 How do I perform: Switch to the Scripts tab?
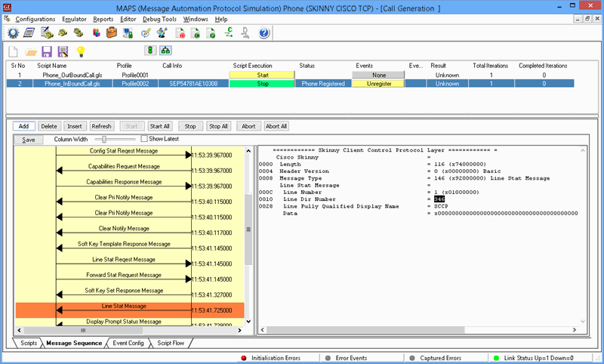tap(29, 343)
